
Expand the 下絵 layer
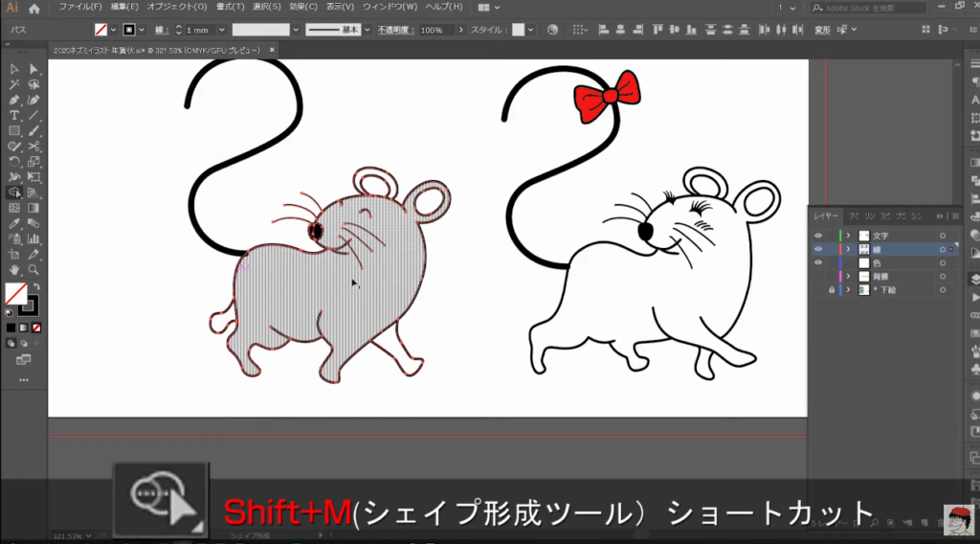[x=848, y=290]
